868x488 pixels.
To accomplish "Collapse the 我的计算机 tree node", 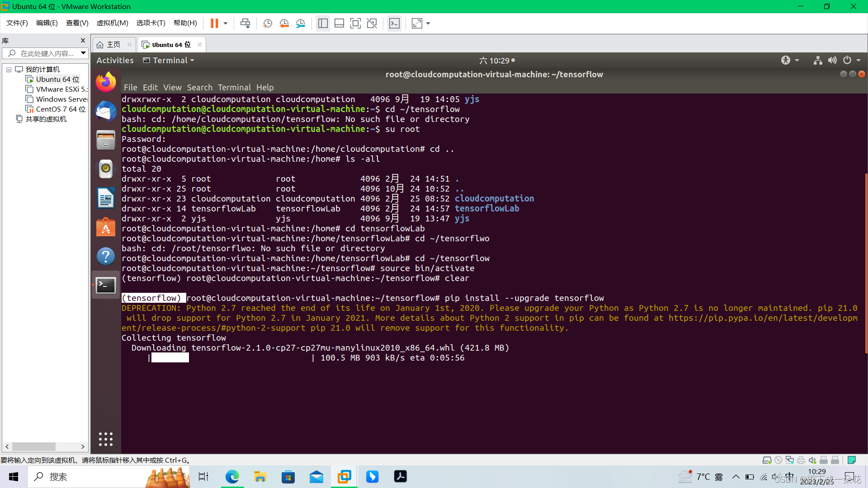I will pyautogui.click(x=9, y=70).
